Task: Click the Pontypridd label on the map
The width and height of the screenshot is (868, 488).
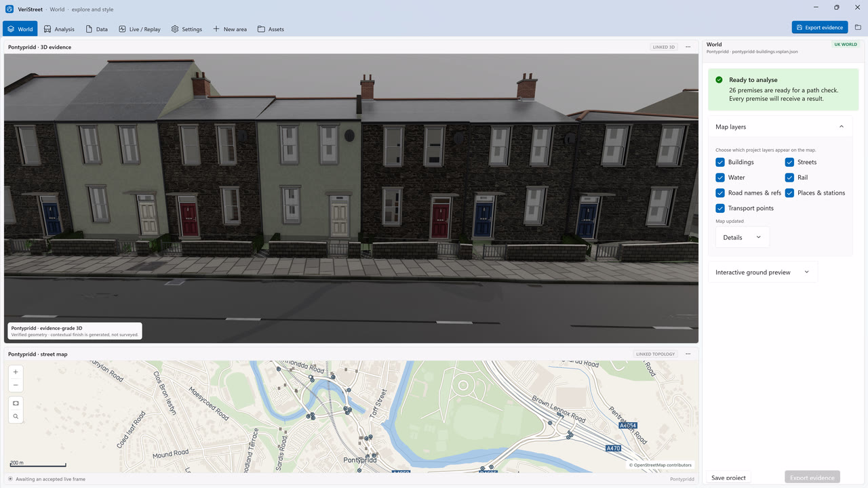Action: pos(360,460)
